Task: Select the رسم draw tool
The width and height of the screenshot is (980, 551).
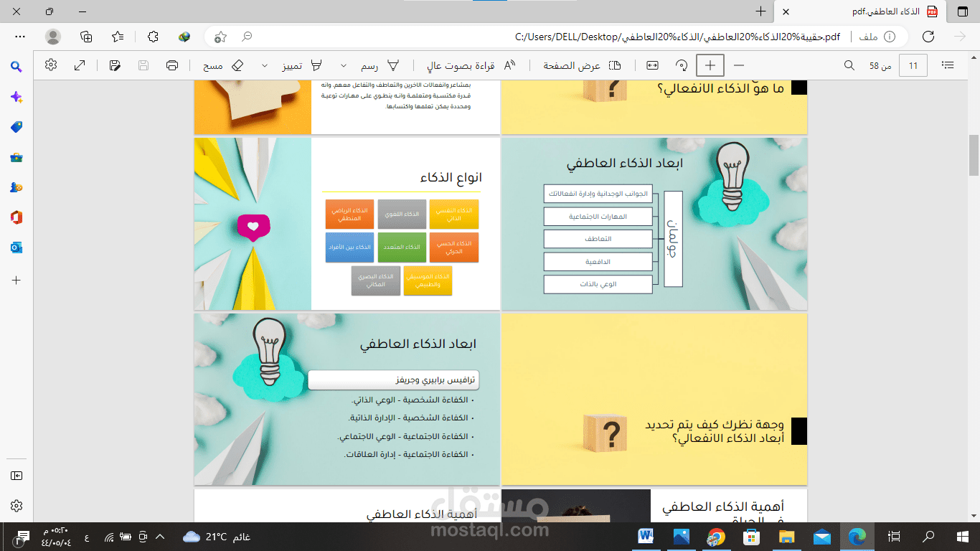Action: (x=380, y=65)
